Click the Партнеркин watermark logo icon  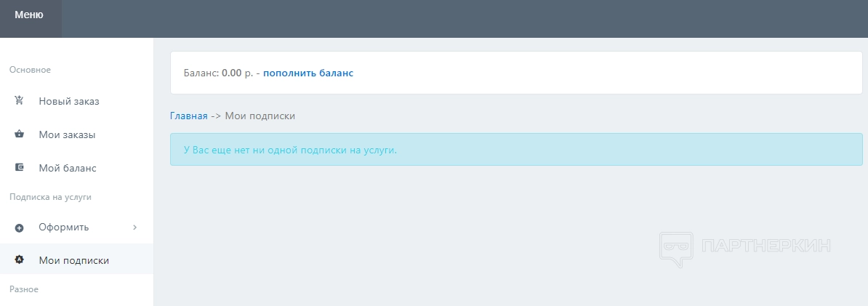click(676, 246)
